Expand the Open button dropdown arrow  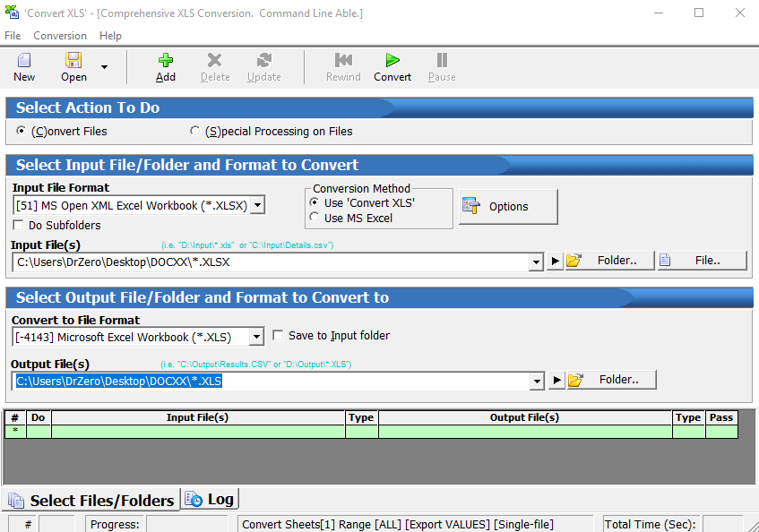pos(104,67)
